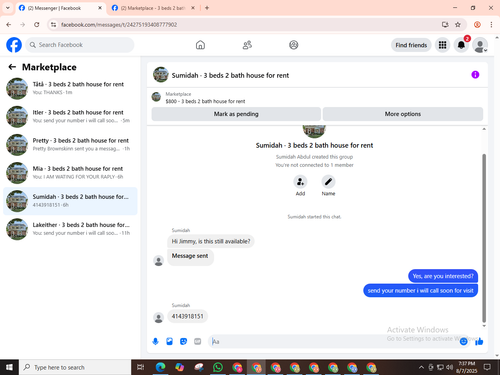Open Microsoft Edge from the taskbar
Screen dimensions: 500x375
(160, 367)
